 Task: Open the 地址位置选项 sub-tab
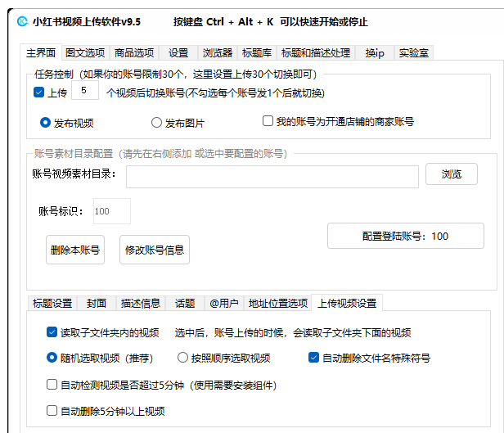(x=278, y=303)
